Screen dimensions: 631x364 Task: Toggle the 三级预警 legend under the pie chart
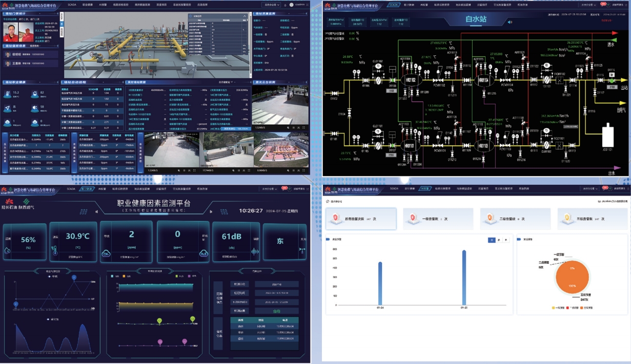coord(586,308)
